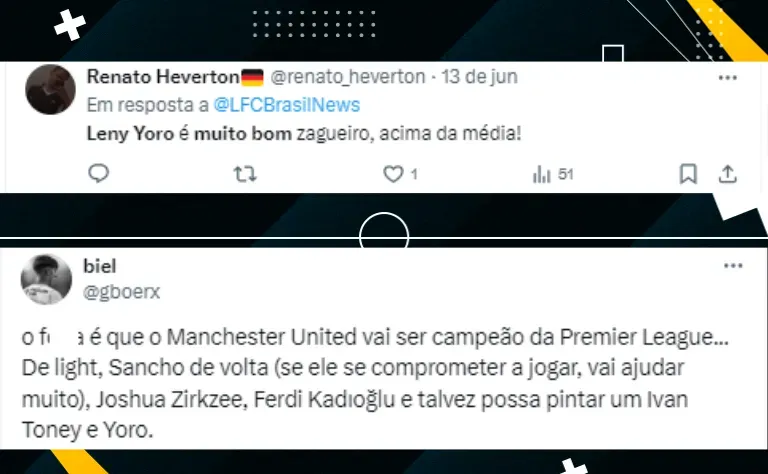Open the @gboerx handle

click(121, 292)
